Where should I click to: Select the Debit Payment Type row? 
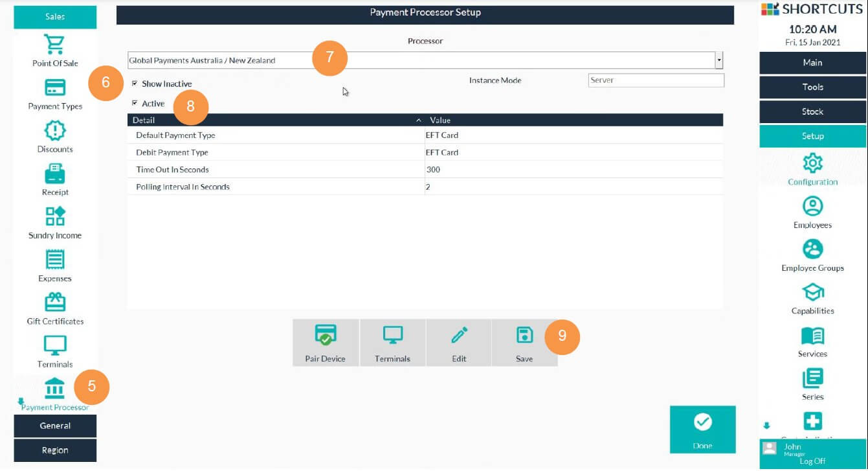tap(425, 152)
